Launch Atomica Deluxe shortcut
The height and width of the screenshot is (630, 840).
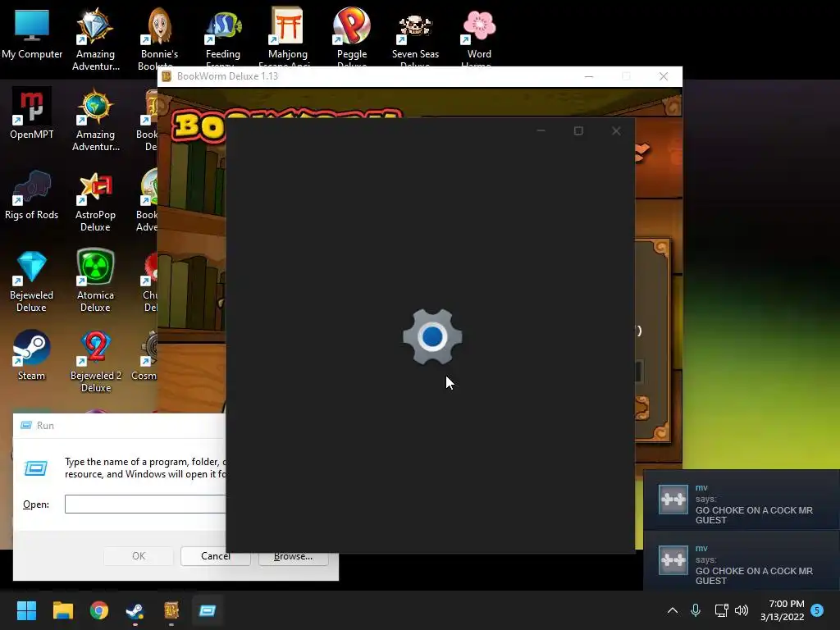[x=95, y=281]
